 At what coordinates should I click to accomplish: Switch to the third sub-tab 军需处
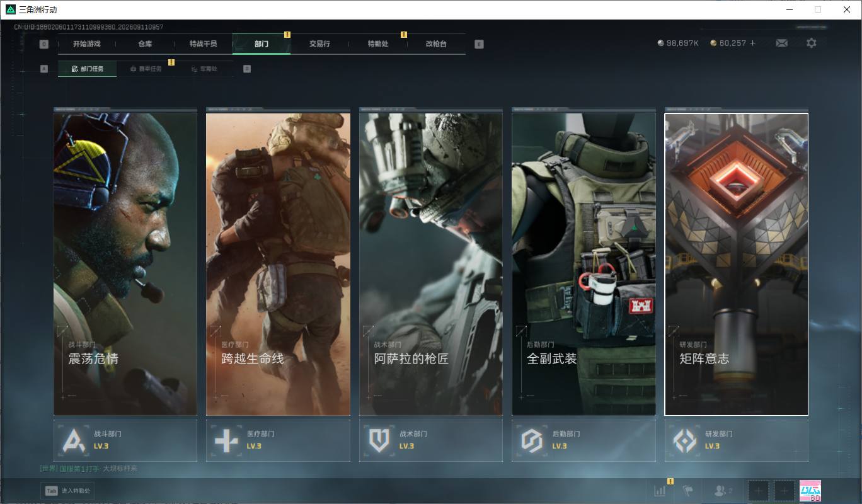click(204, 69)
